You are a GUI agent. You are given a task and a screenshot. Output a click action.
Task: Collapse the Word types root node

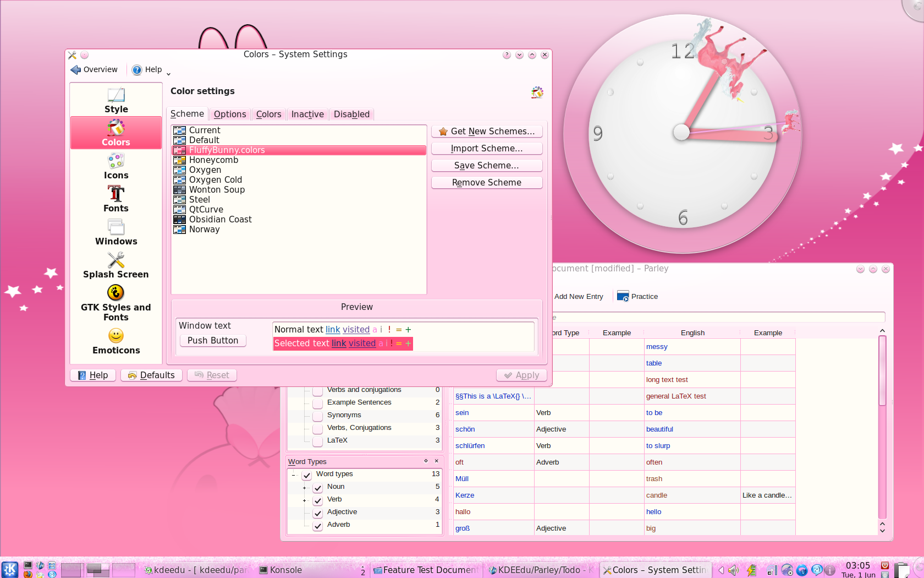[293, 475]
